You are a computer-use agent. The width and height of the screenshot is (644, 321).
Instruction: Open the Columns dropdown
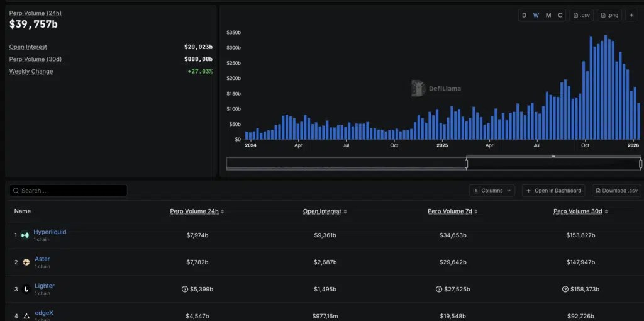pyautogui.click(x=492, y=191)
